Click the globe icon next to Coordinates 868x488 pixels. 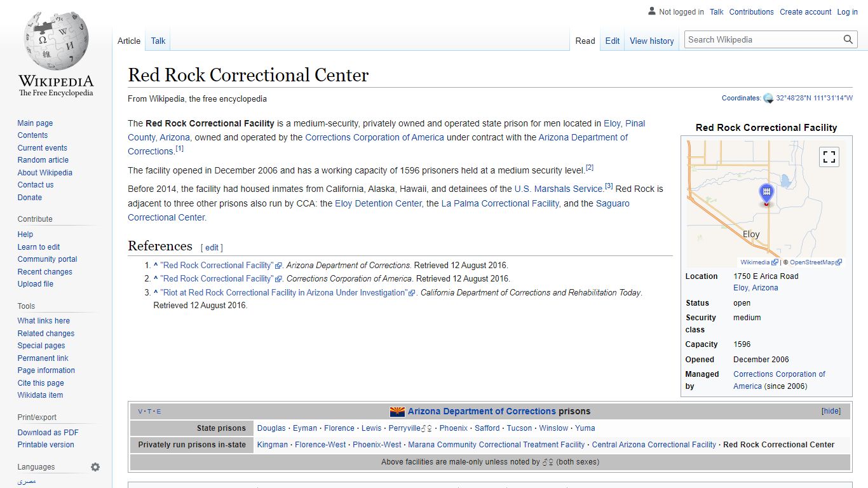click(x=768, y=98)
